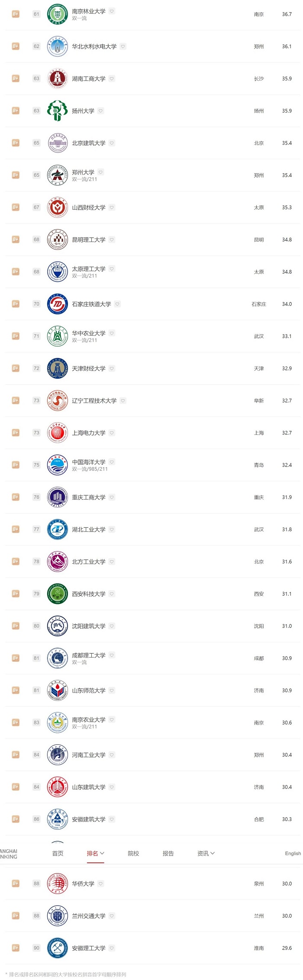Click the 扬州大学 green tree logo
The image size is (303, 980).
click(x=58, y=111)
